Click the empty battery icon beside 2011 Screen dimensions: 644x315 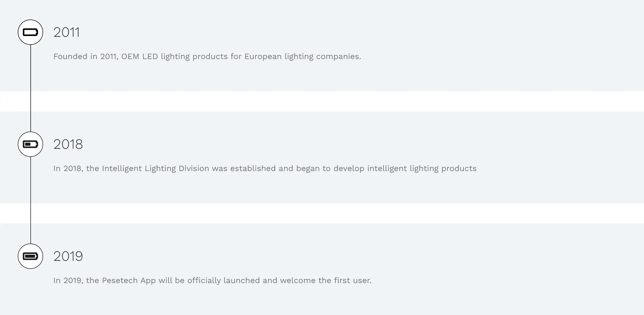30,32
